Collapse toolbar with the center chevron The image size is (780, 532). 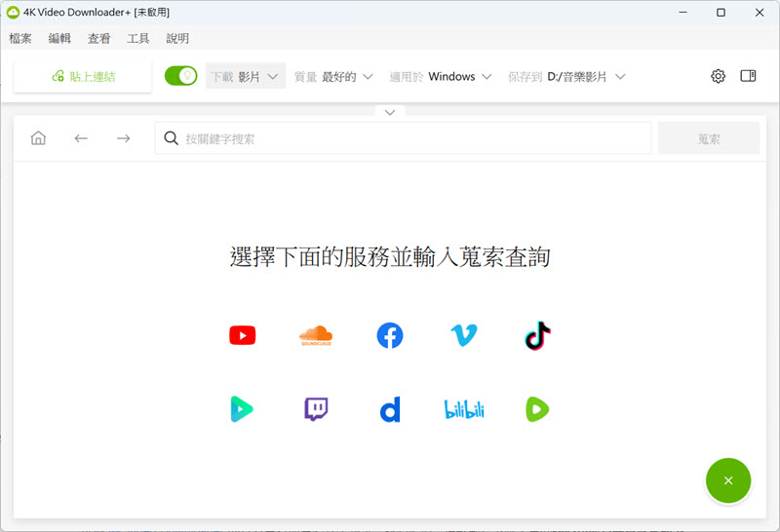(x=390, y=112)
